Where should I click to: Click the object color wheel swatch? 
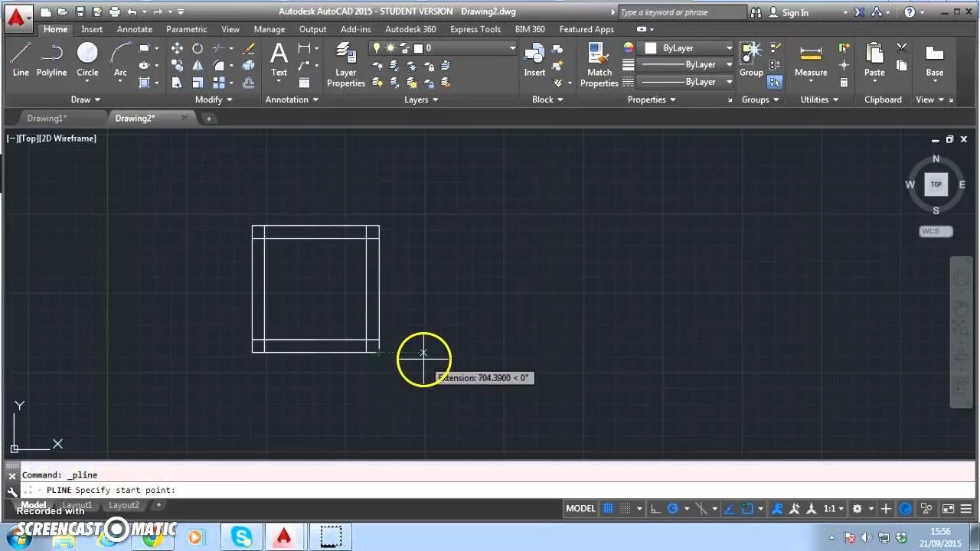(628, 48)
